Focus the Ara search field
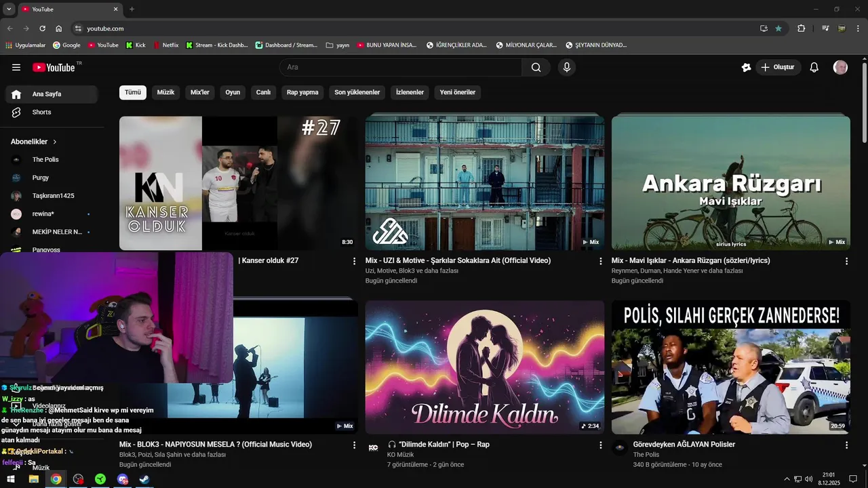 coord(401,67)
